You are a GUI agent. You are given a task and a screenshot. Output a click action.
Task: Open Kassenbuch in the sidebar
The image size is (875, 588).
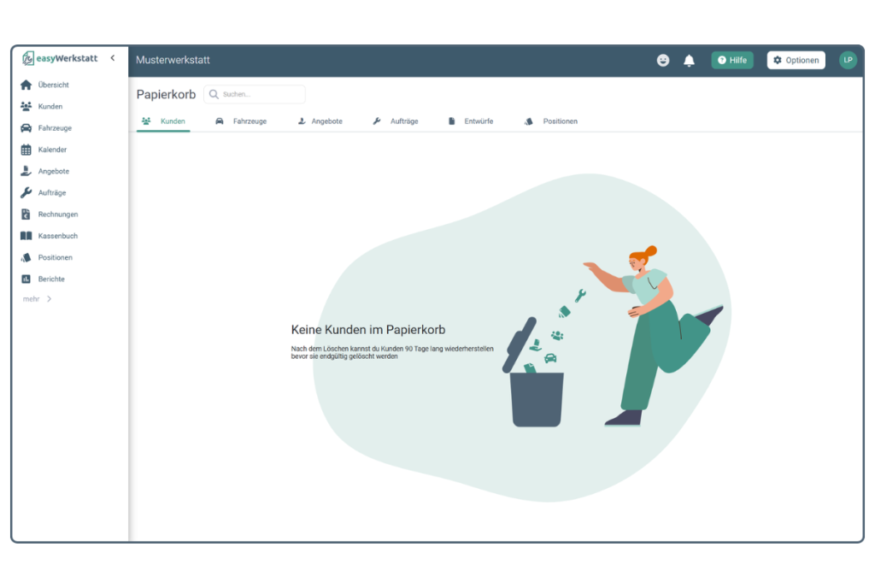pyautogui.click(x=57, y=236)
